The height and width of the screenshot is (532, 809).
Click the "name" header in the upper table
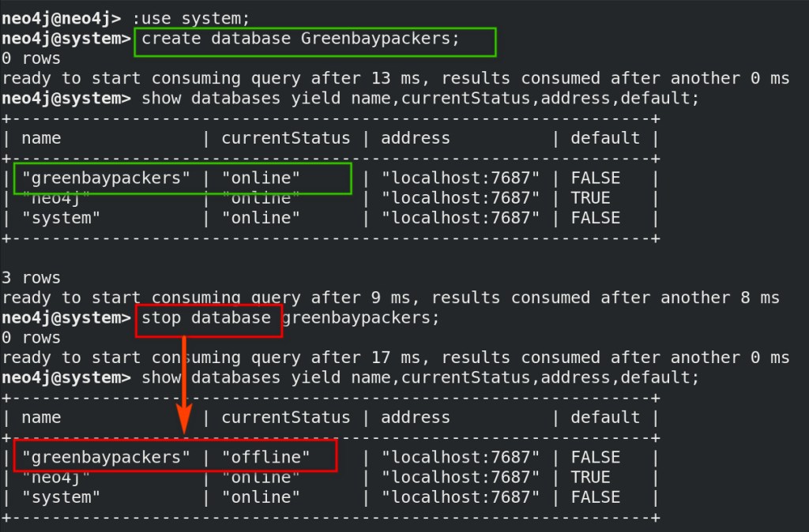[41, 138]
